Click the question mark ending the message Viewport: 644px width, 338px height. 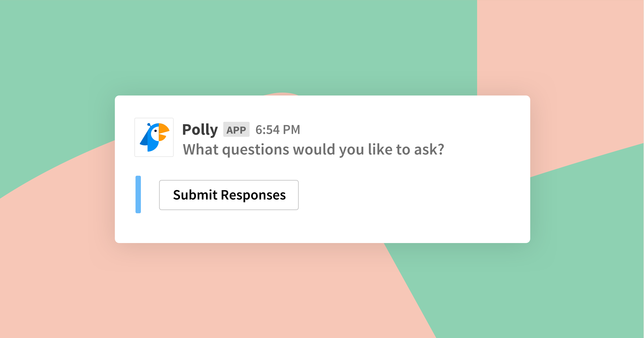point(440,149)
